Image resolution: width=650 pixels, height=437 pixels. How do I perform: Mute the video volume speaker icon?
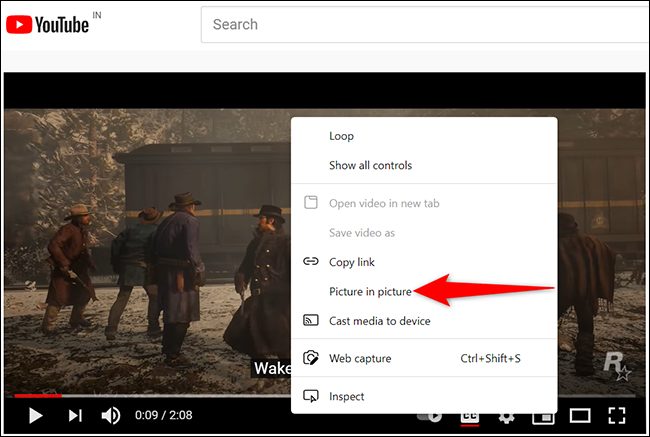111,415
